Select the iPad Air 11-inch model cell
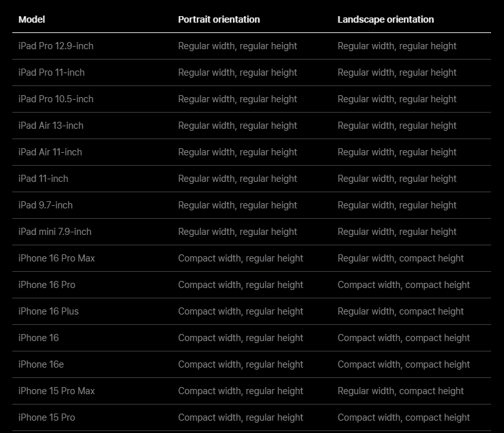 [x=50, y=152]
